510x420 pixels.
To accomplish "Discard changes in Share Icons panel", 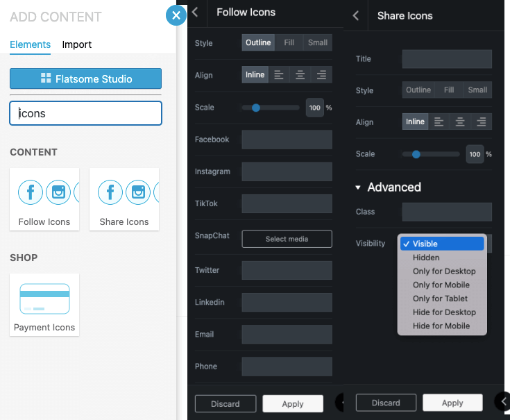I will pyautogui.click(x=386, y=403).
